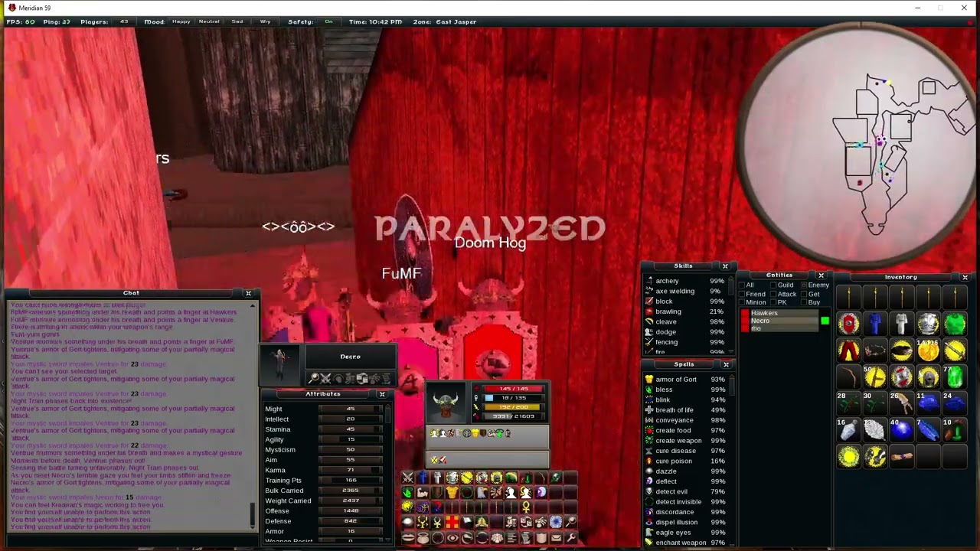Viewport: 980px width, 551px height.
Task: Click the Spells list scroll-up arrow
Action: coord(731,378)
